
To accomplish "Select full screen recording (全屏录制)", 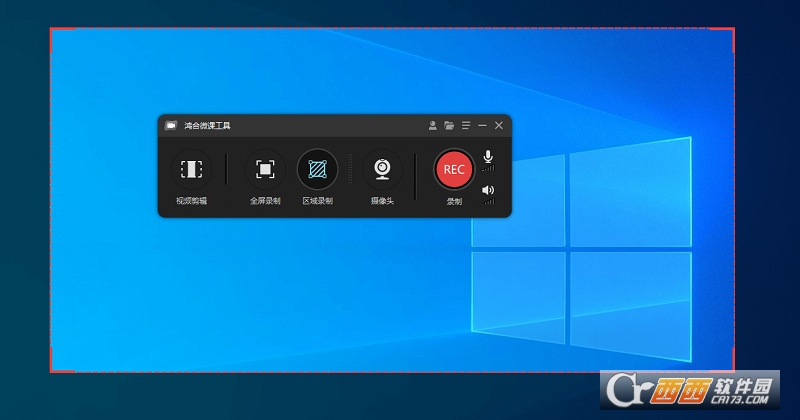I will tap(265, 169).
